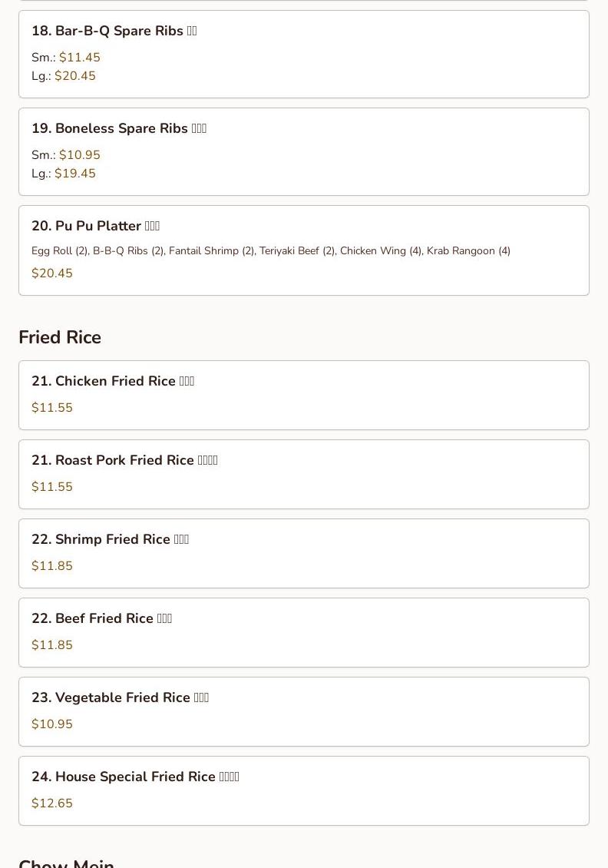This screenshot has width=608, height=868.
Task: Click the Bar-B-Q Spare Ribs large price $20.45
Action: [x=74, y=76]
